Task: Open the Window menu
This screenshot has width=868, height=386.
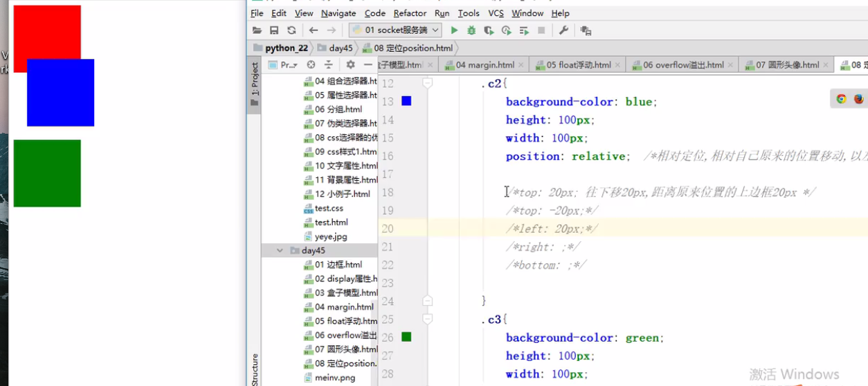Action: pyautogui.click(x=527, y=13)
